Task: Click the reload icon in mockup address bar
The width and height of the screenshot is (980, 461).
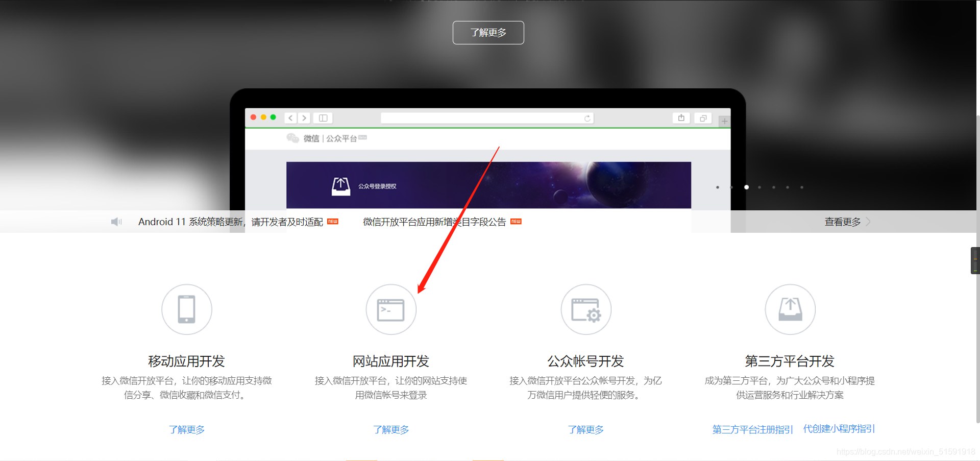Action: [x=587, y=118]
